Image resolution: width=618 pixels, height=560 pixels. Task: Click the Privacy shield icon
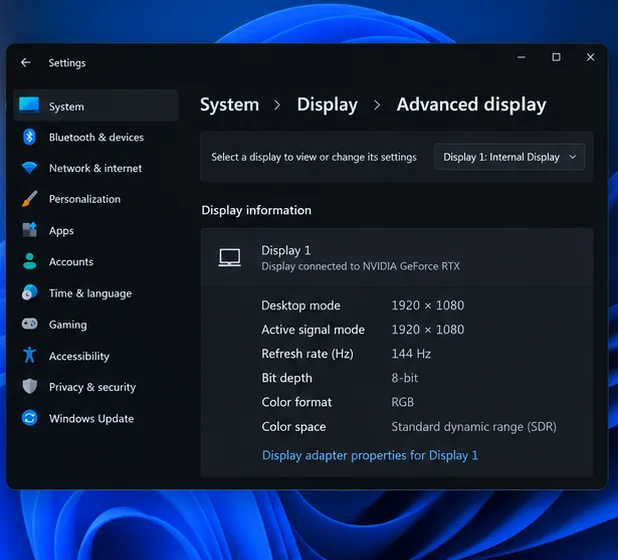[x=30, y=386]
